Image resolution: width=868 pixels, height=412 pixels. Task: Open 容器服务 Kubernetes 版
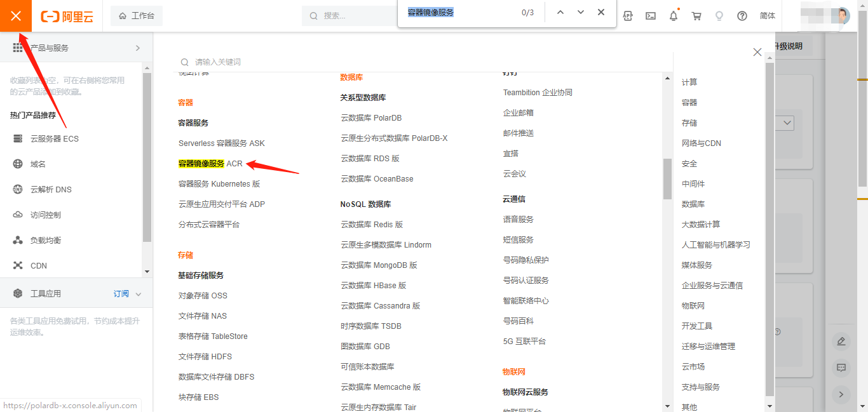(x=219, y=184)
